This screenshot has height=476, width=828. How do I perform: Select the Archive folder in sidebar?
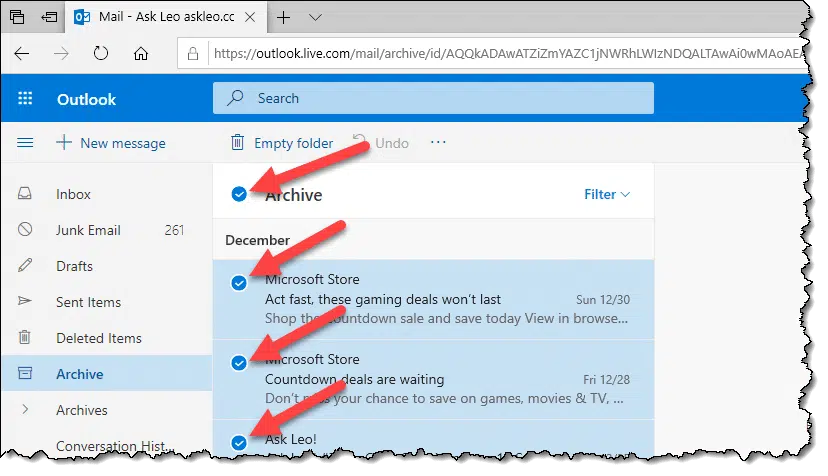coord(107,374)
